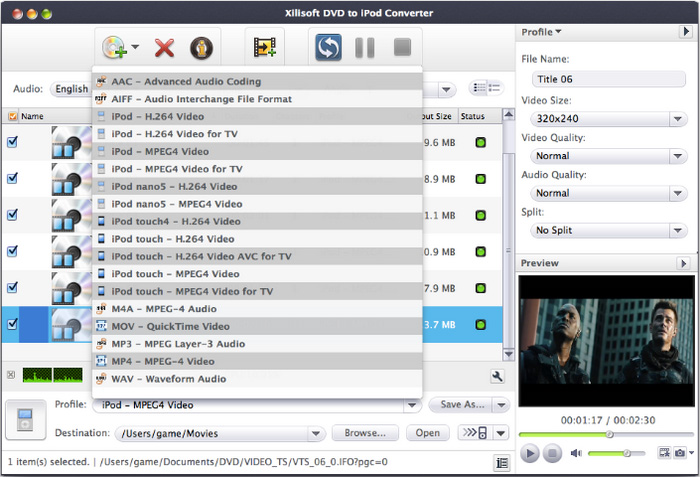Select M4A – MPEG-4 Audio
The height and width of the screenshot is (477, 700).
coord(257,309)
